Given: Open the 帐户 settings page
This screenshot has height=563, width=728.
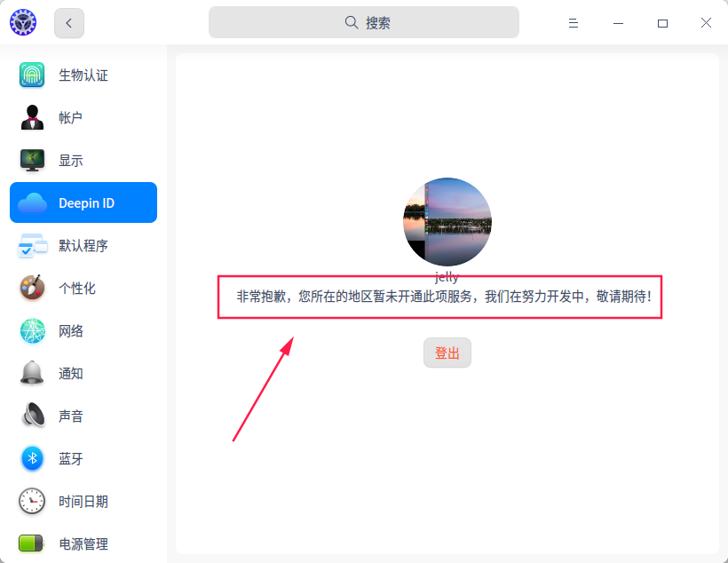Looking at the screenshot, I should tap(83, 117).
